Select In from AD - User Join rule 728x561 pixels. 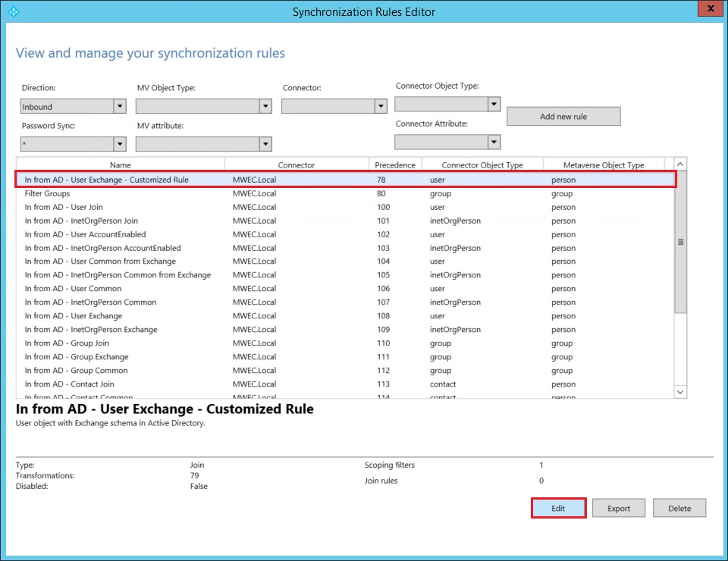[64, 208]
